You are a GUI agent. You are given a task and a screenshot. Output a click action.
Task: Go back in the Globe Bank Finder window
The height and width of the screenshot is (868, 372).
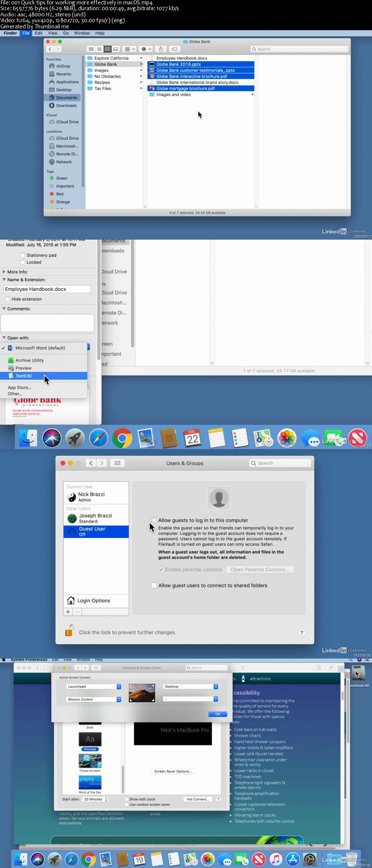click(x=50, y=49)
